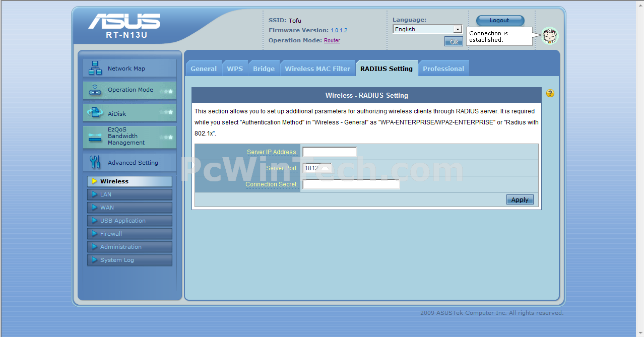
Task: Open firmware version 1.0.1.2 link
Action: tap(339, 30)
